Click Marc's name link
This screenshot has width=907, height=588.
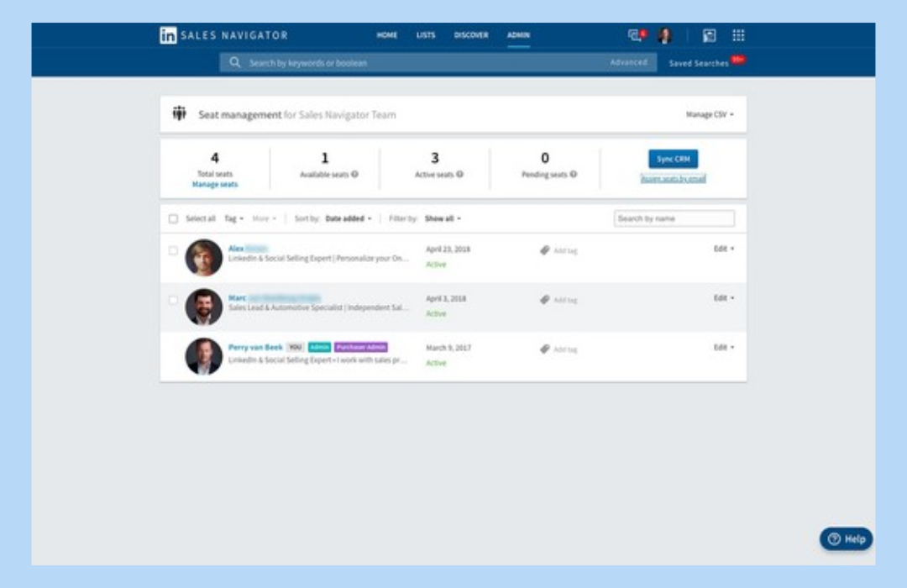point(274,297)
